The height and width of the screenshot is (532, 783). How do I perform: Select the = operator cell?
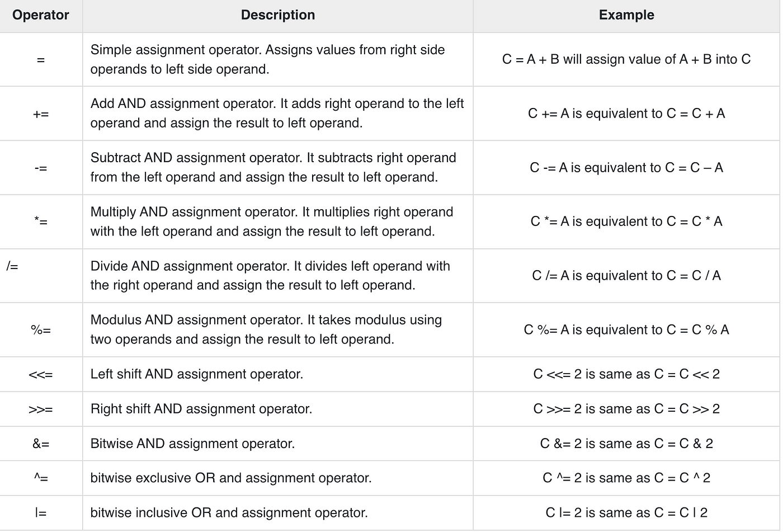point(41,59)
